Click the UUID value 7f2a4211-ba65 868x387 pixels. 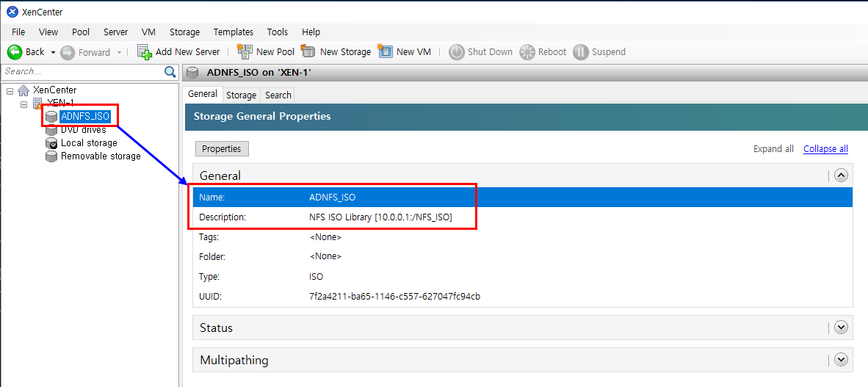(394, 297)
